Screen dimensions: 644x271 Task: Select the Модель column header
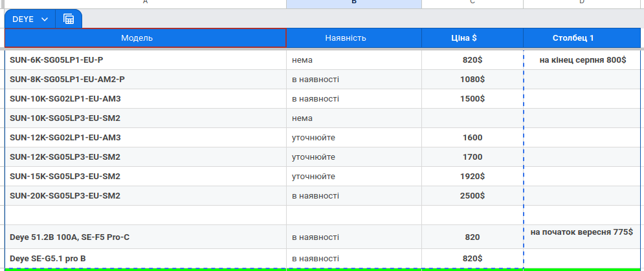pos(146,38)
